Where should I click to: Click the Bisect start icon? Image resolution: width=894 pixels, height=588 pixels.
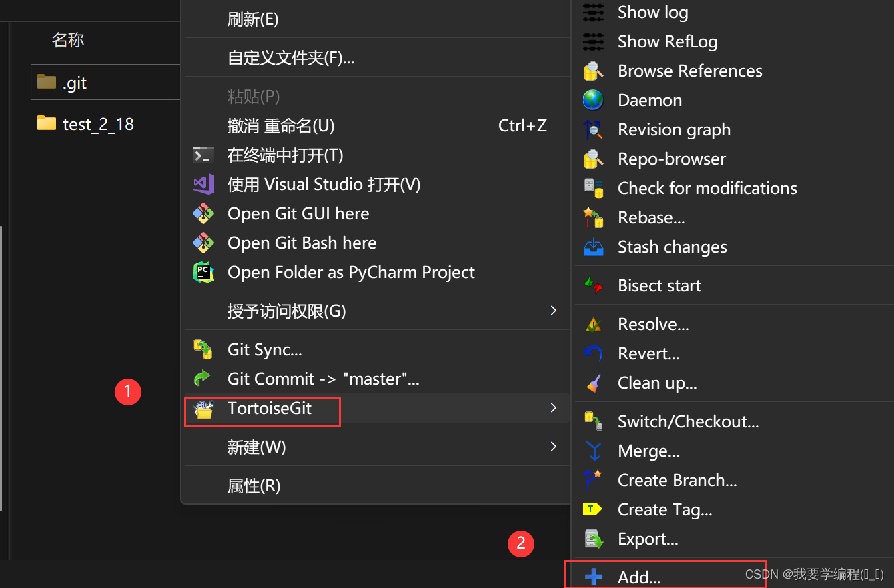[593, 285]
